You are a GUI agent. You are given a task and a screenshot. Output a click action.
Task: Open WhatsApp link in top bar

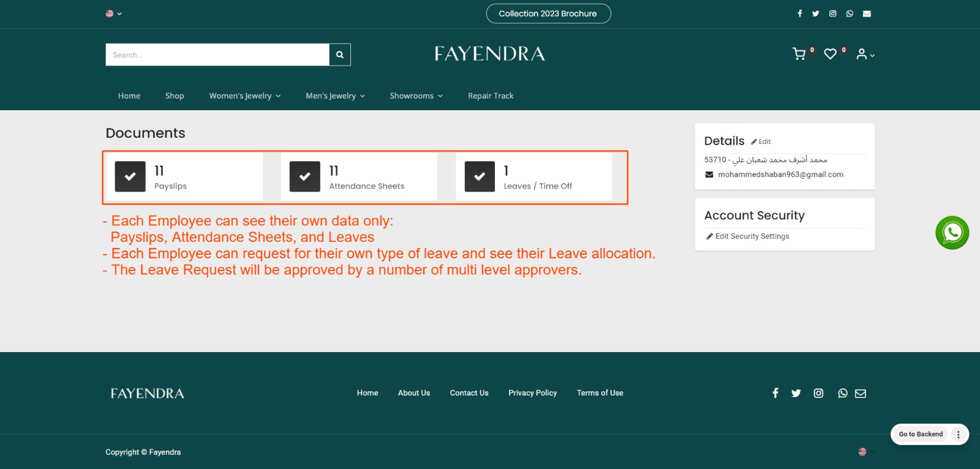(850, 13)
